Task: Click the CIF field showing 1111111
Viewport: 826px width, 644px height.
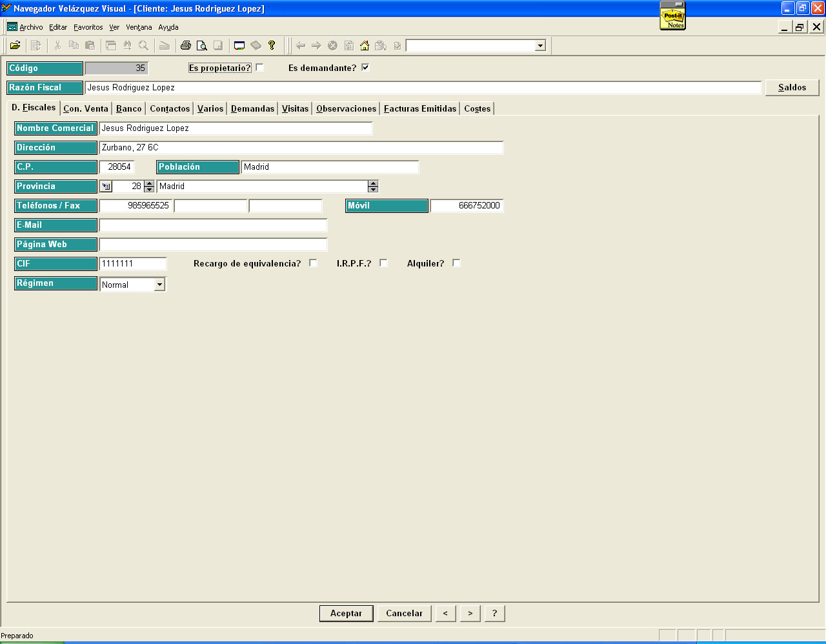Action: pyautogui.click(x=133, y=264)
